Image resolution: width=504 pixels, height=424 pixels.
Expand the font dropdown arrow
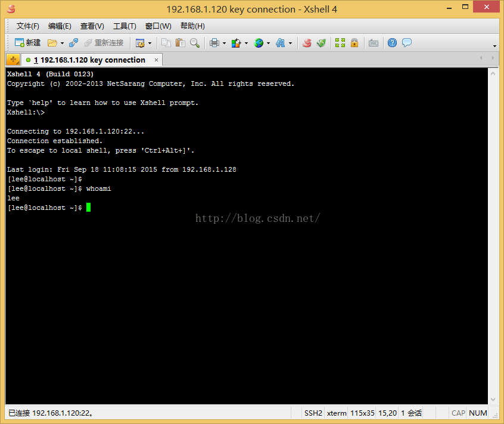(290, 43)
